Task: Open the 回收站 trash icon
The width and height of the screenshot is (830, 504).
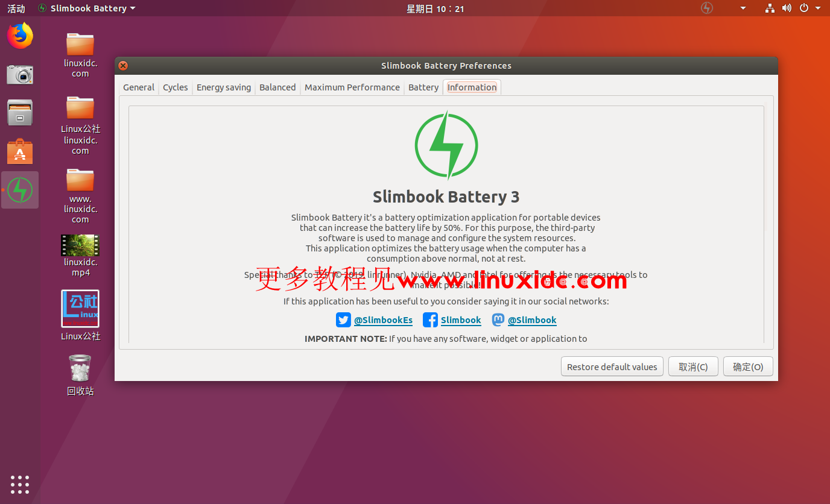Action: tap(80, 375)
